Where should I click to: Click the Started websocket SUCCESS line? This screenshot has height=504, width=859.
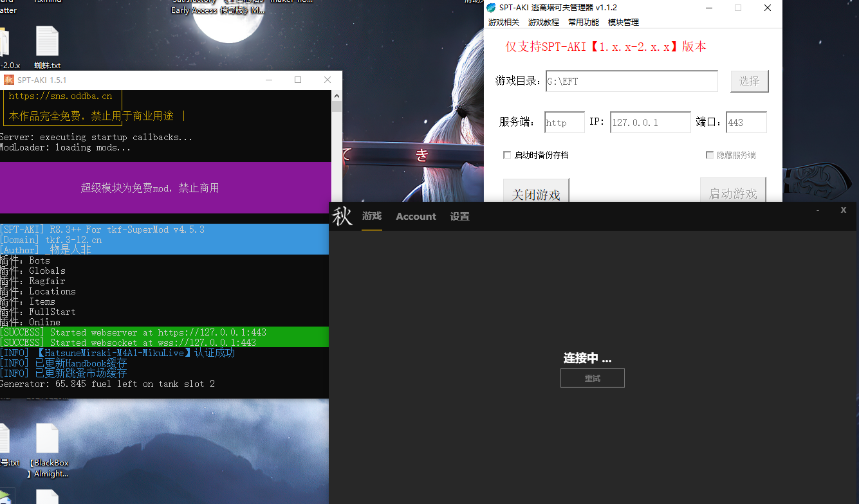click(128, 343)
